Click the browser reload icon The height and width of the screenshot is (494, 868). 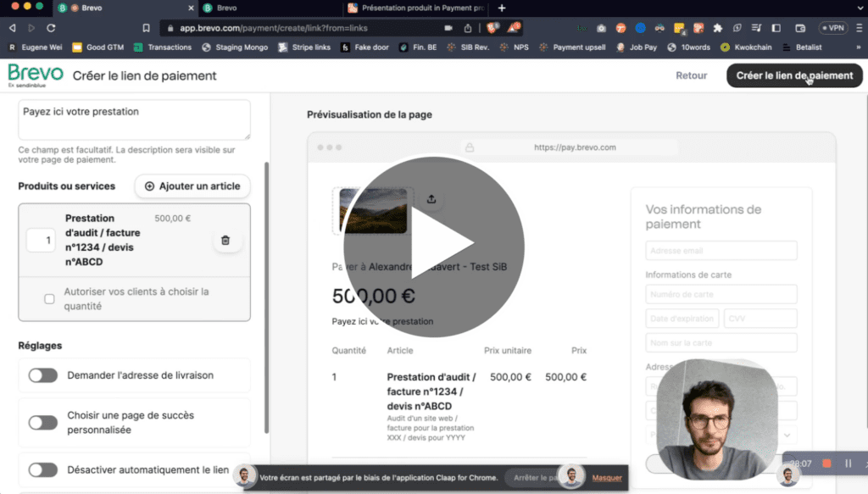[x=51, y=26]
